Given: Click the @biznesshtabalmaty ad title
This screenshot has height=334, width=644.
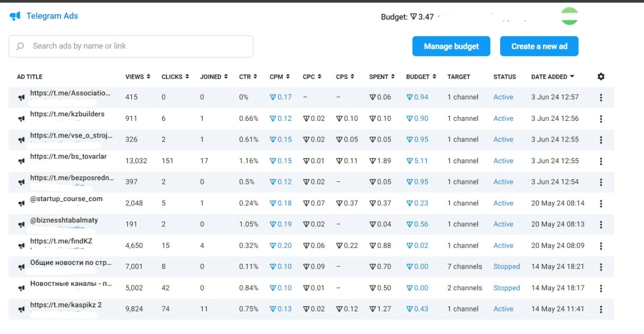Looking at the screenshot, I should tap(64, 220).
